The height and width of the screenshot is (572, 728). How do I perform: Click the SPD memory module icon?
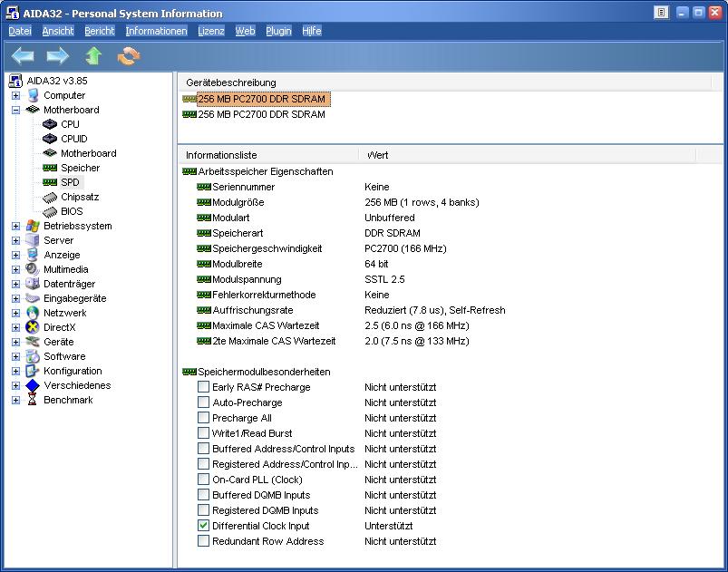[50, 182]
